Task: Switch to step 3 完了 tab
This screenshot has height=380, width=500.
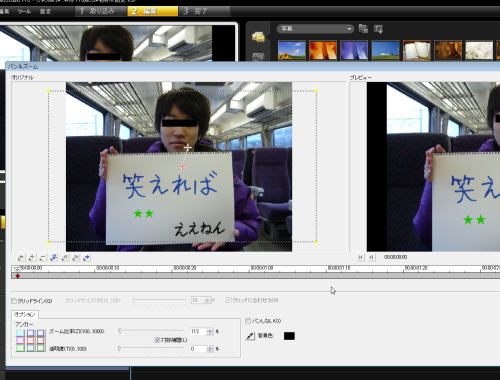Action: (x=204, y=11)
